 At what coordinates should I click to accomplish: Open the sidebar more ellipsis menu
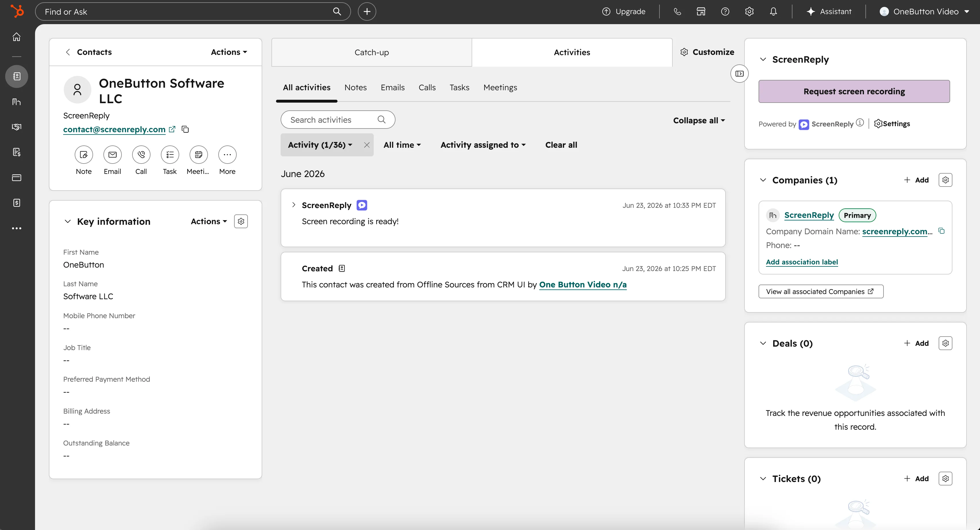pos(16,228)
